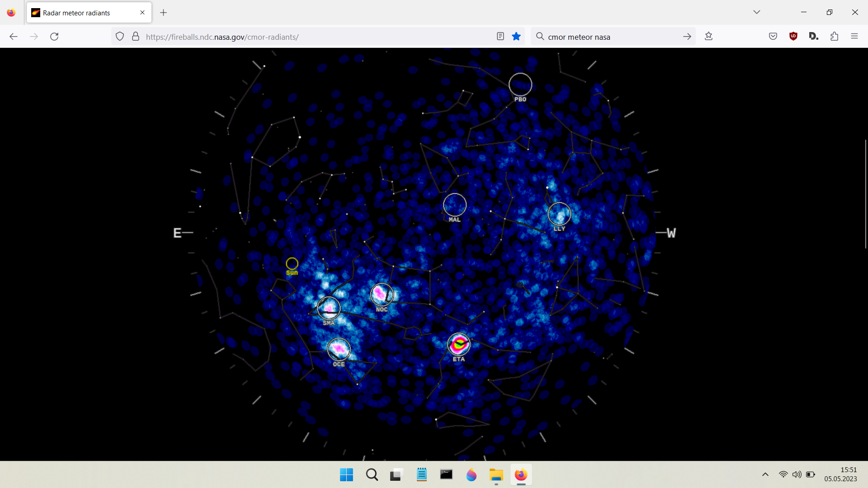Open the Notepad taskbar app
Viewport: 868px width, 488px height.
[x=421, y=475]
